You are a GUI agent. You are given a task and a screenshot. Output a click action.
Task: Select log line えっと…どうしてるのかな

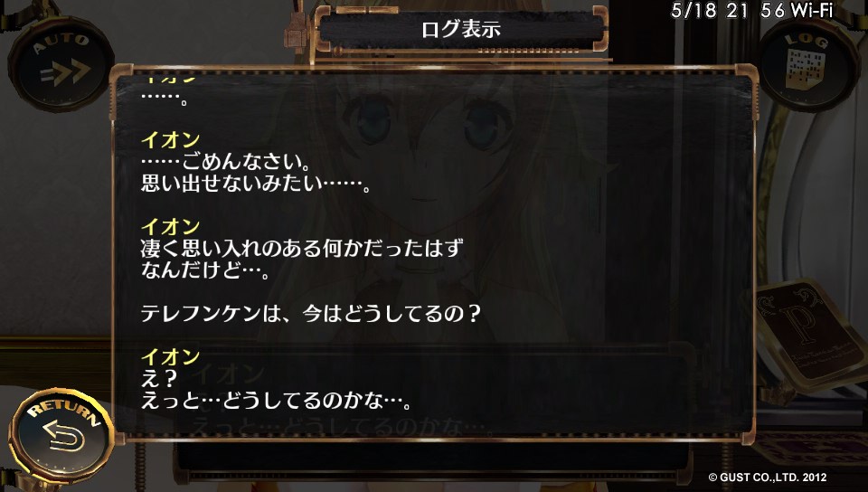(277, 400)
